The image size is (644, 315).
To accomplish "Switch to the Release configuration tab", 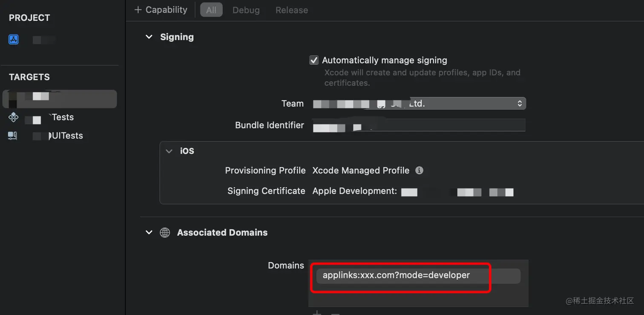I will pos(292,10).
